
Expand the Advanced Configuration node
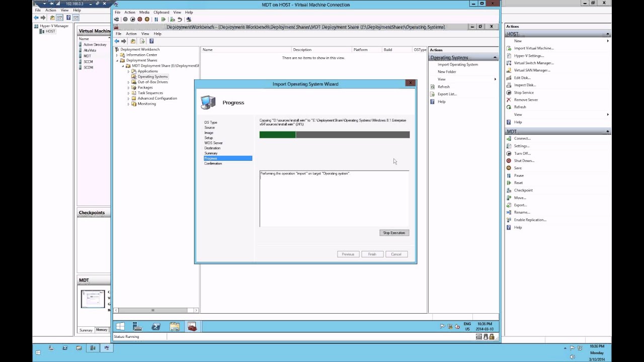click(x=128, y=99)
